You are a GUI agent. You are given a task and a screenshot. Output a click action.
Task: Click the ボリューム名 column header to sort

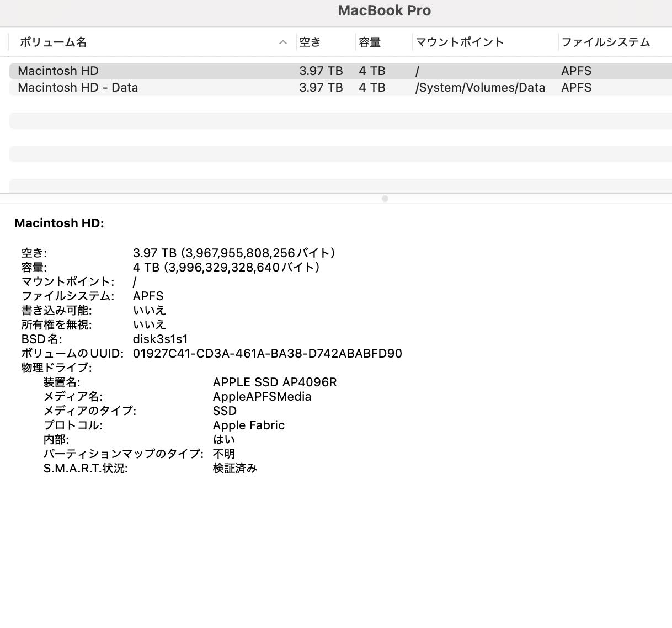click(x=52, y=42)
